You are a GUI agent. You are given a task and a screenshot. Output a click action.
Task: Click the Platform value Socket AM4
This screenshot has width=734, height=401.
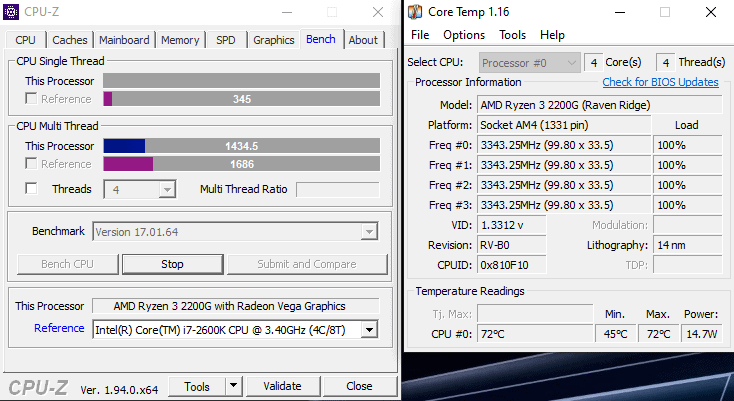click(564, 125)
